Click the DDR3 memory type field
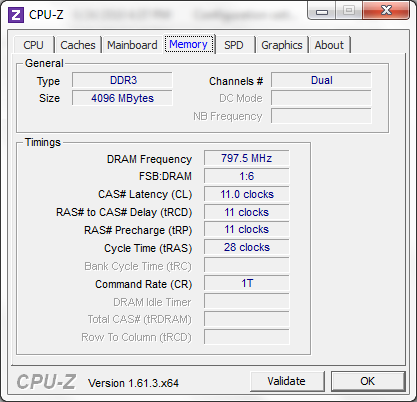Image resolution: width=417 pixels, height=402 pixels. (122, 80)
